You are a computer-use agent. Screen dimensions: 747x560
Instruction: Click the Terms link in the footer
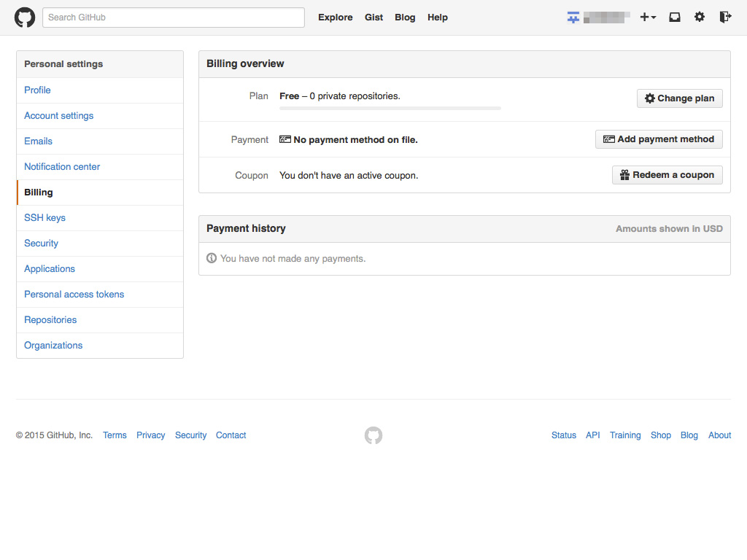pos(115,435)
